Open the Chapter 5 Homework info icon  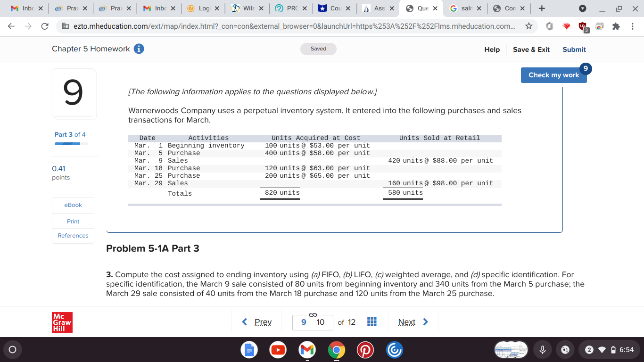[139, 49]
